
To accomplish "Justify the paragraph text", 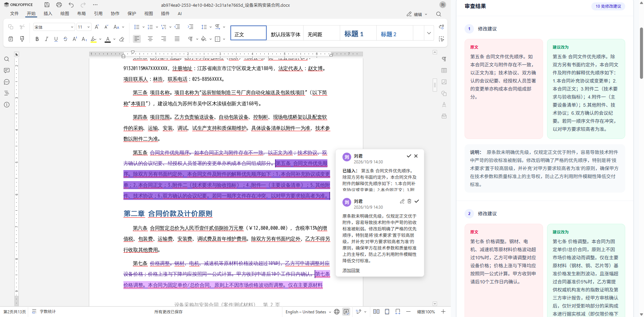I will click(177, 39).
